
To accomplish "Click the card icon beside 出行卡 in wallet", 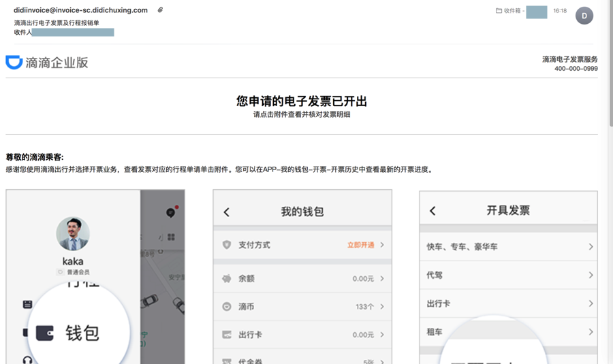I will (x=226, y=335).
